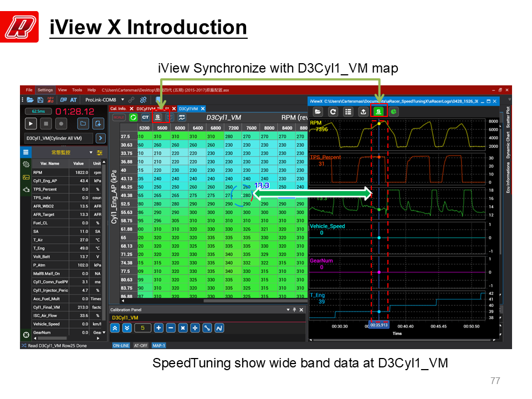
Task: Click the green pie chart icon in iViewX
Action: tap(393, 111)
